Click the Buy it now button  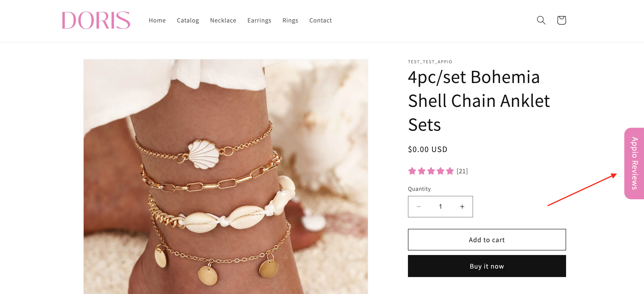tap(487, 266)
